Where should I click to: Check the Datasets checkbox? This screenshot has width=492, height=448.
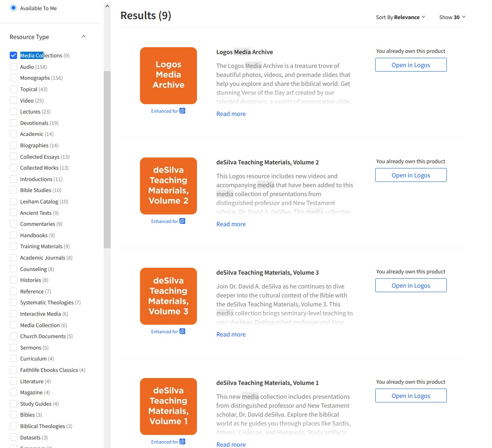pos(13,437)
